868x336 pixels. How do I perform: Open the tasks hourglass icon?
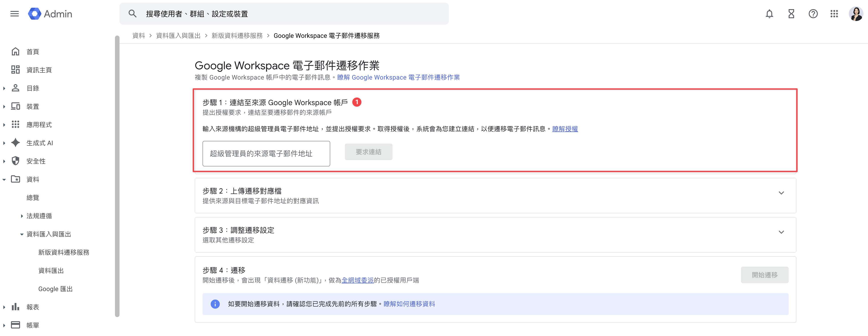point(791,14)
